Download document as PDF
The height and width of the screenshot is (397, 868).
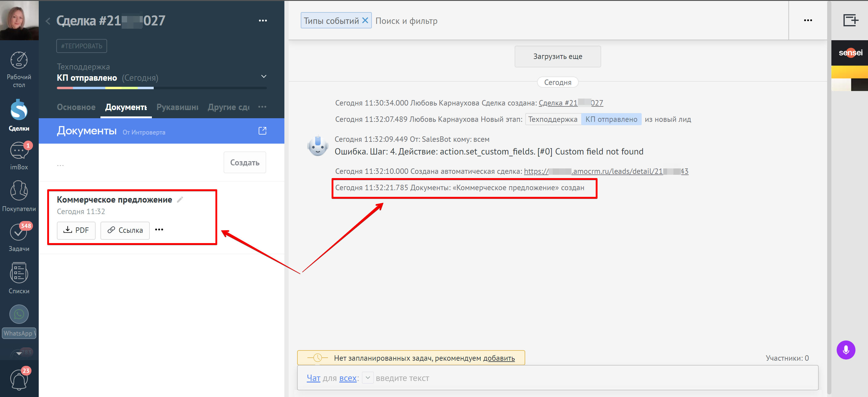pyautogui.click(x=76, y=230)
